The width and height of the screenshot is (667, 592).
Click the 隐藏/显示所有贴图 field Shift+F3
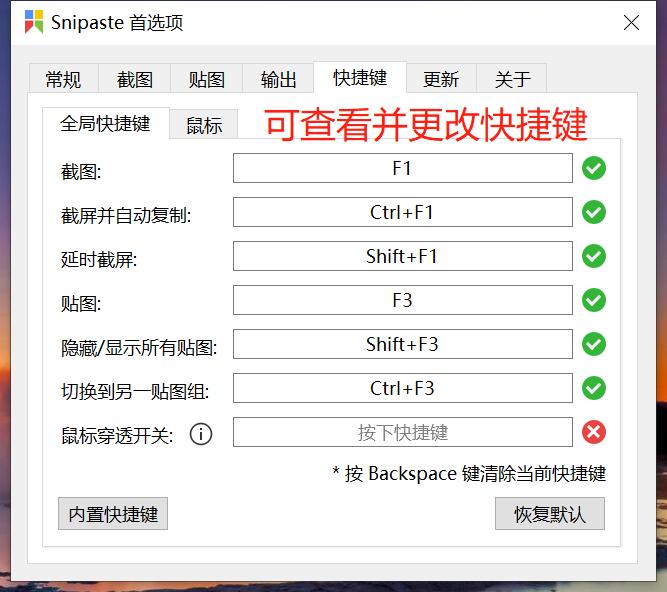(402, 344)
